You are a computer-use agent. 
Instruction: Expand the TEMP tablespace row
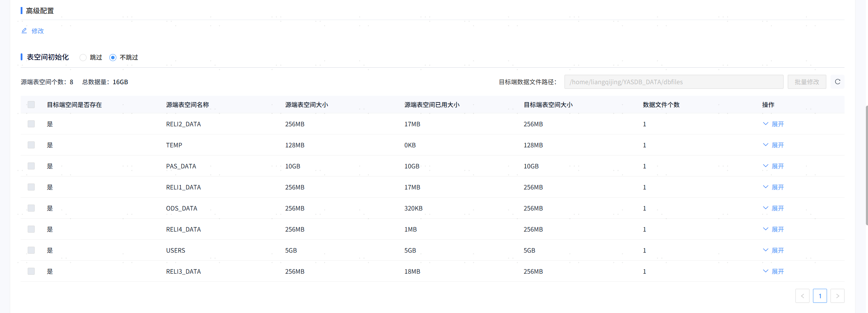tap(773, 145)
